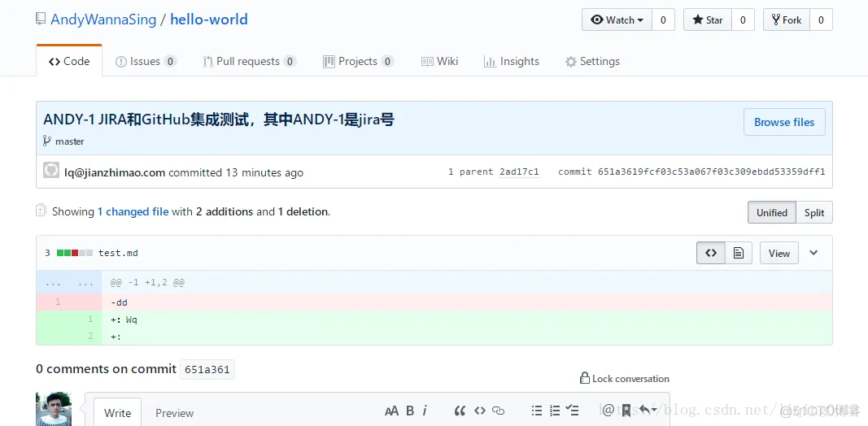868x426 pixels.
Task: Open the Pull requests tab
Action: pyautogui.click(x=249, y=62)
